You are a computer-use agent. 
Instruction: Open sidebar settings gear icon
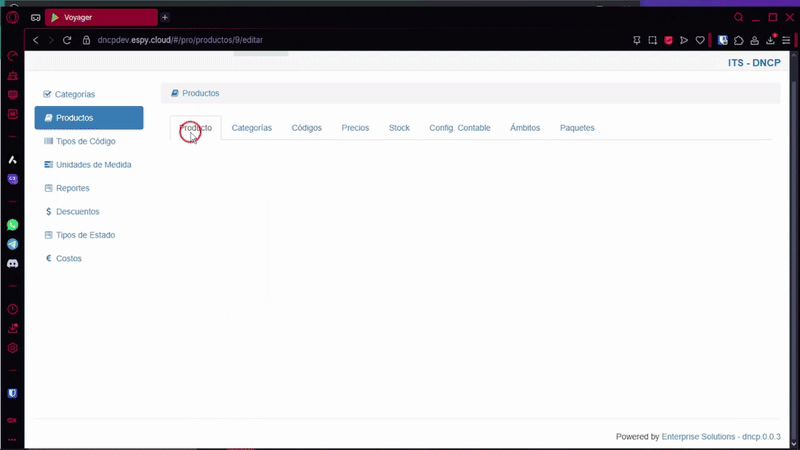click(13, 348)
